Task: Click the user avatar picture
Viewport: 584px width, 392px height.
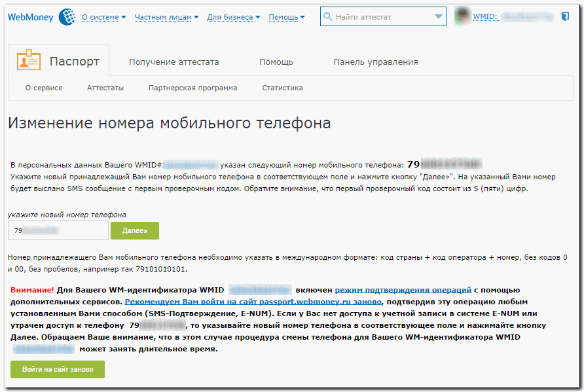Action: point(462,16)
